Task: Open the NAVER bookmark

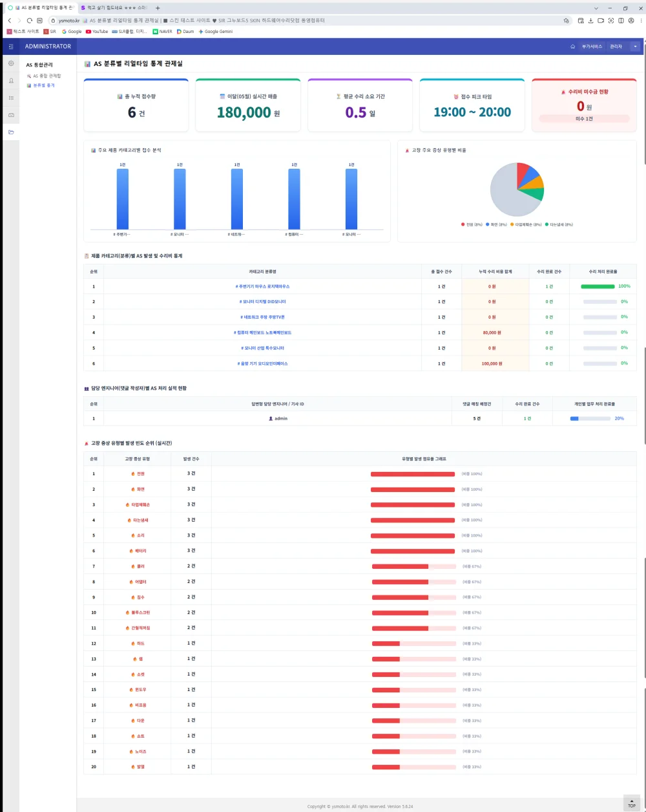Action: (x=162, y=31)
